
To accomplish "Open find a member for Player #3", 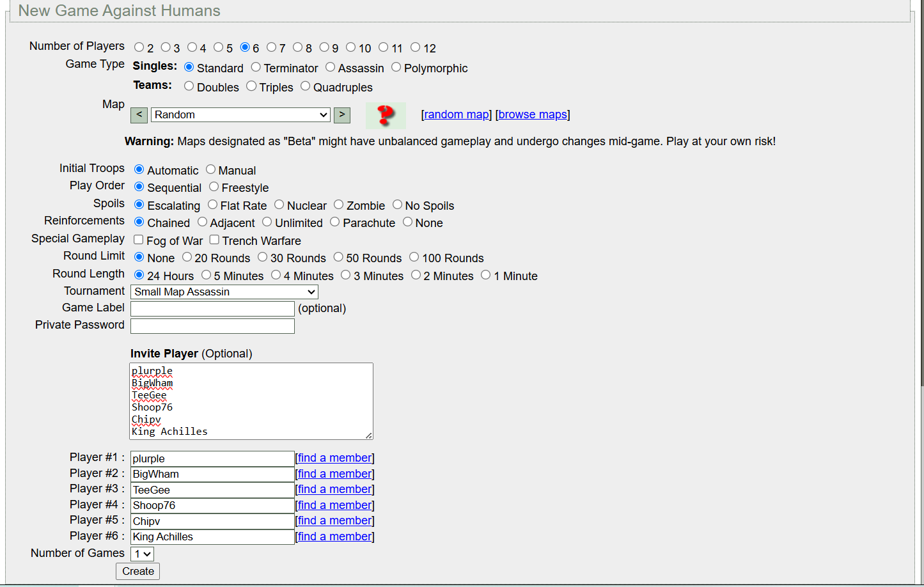I will click(x=334, y=489).
